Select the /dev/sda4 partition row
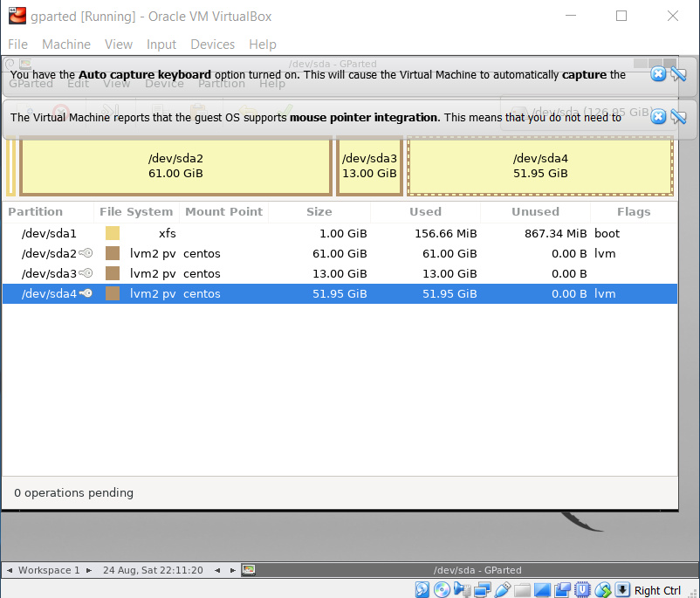Image resolution: width=700 pixels, height=598 pixels. [x=340, y=294]
